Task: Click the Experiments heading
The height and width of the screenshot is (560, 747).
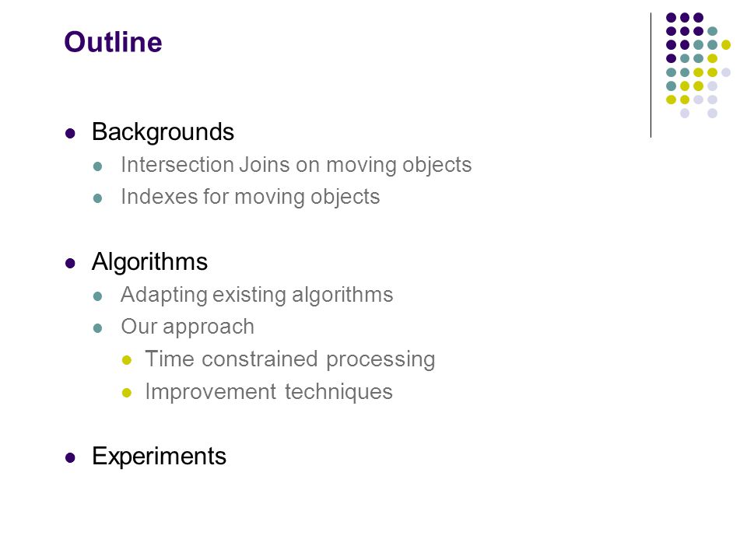Action: [159, 457]
